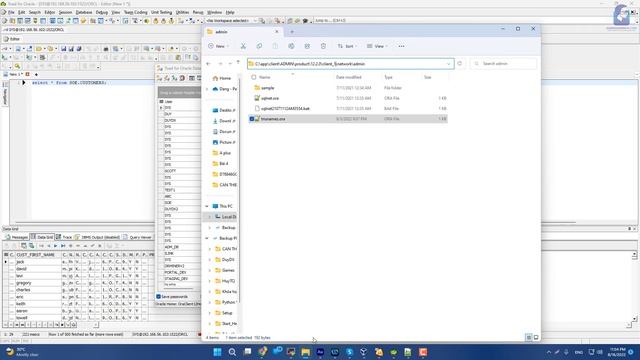Toggle the tnsnames.ora file checkbox
This screenshot has width=640, height=360.
[x=252, y=119]
